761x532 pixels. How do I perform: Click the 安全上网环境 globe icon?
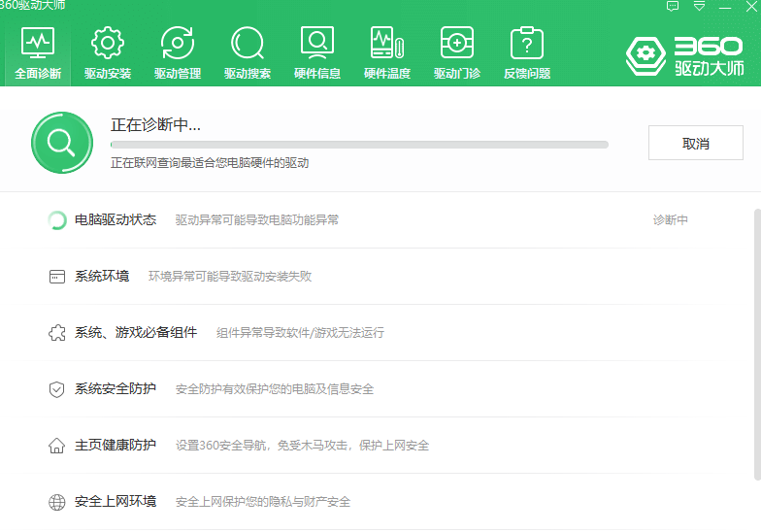pyautogui.click(x=56, y=502)
